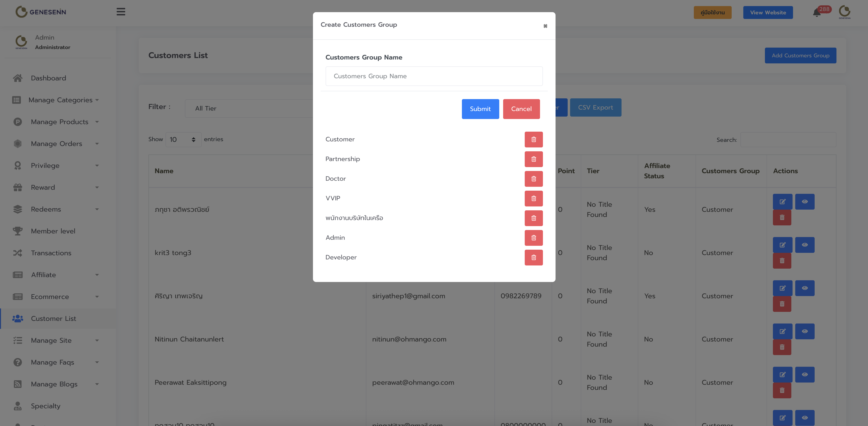The image size is (868, 426).
Task: Delete the Partnership customers group
Action: [533, 159]
